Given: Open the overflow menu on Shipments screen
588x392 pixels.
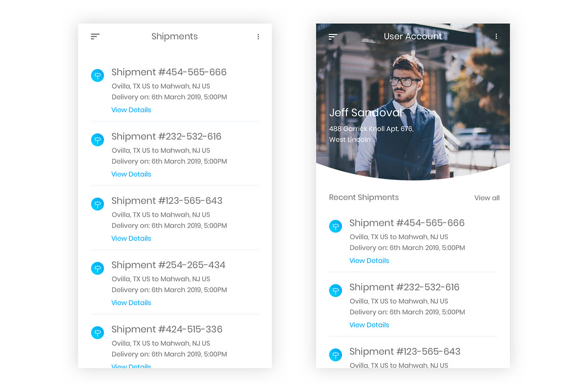Looking at the screenshot, I should pyautogui.click(x=258, y=36).
